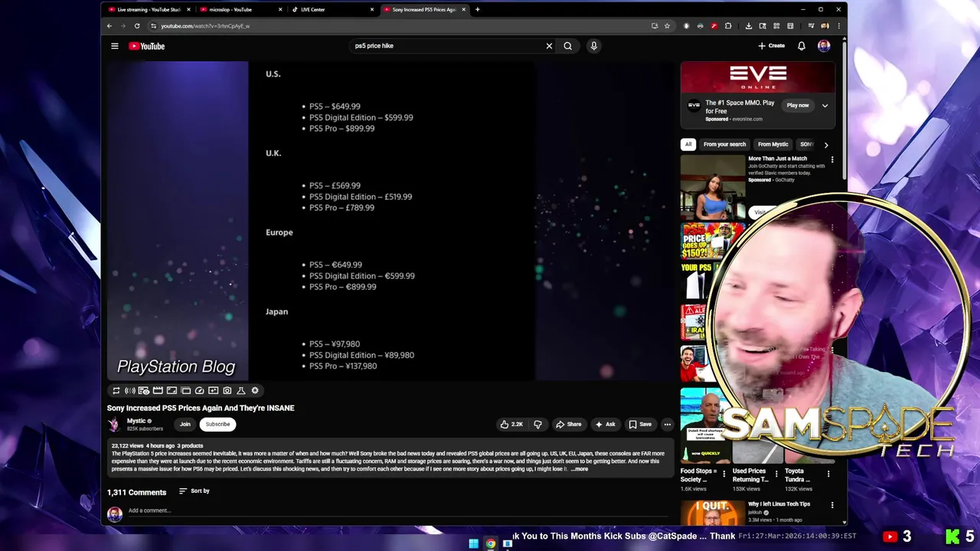Show next filter chips with arrow
This screenshot has width=980, height=551.
(x=825, y=144)
